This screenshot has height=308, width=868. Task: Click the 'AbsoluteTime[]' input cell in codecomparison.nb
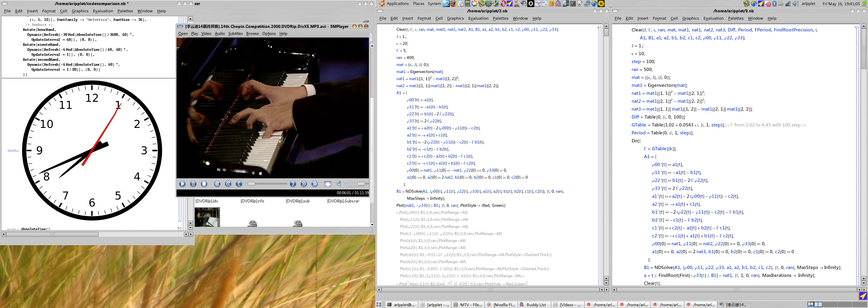coord(35,229)
